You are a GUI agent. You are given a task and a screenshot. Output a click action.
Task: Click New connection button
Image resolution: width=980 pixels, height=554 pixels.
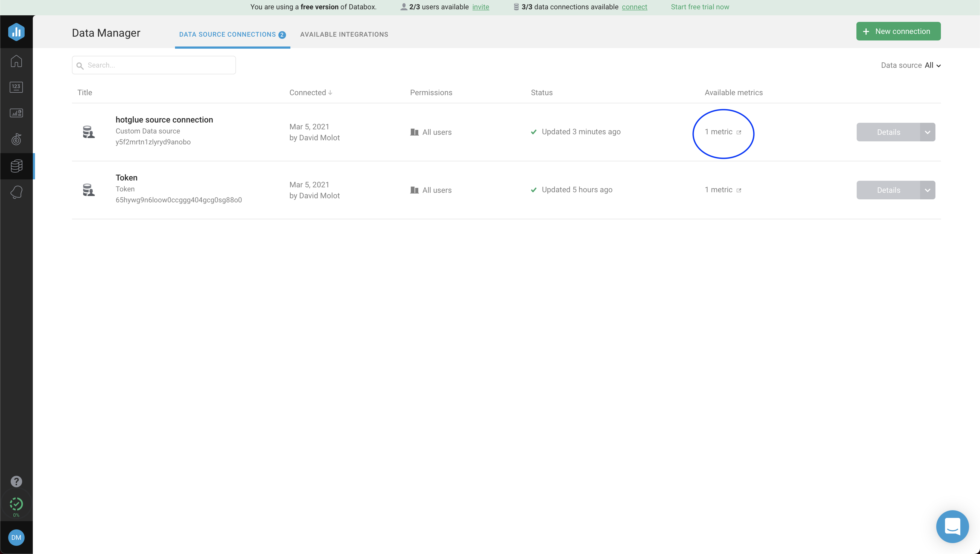898,31
